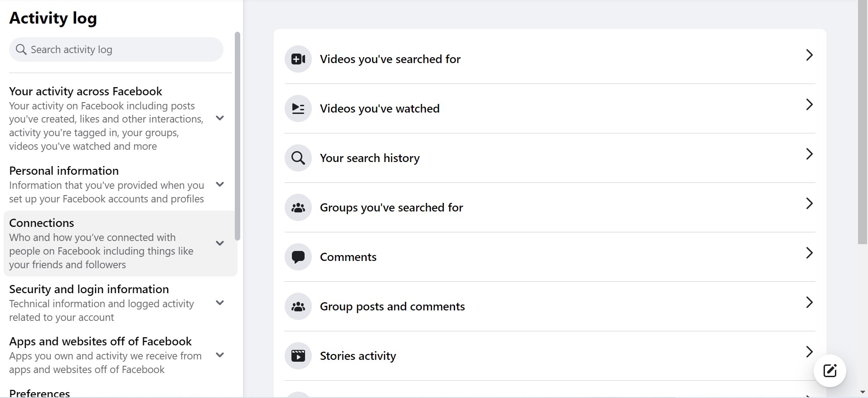Expand Security and login information chevron
The height and width of the screenshot is (398, 868).
click(x=220, y=303)
